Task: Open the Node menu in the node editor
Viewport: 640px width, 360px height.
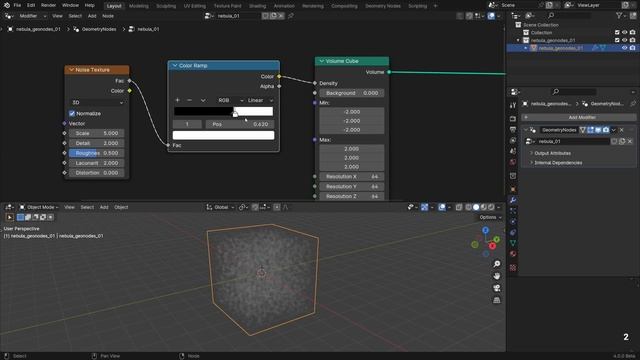Action: pyautogui.click(x=108, y=16)
